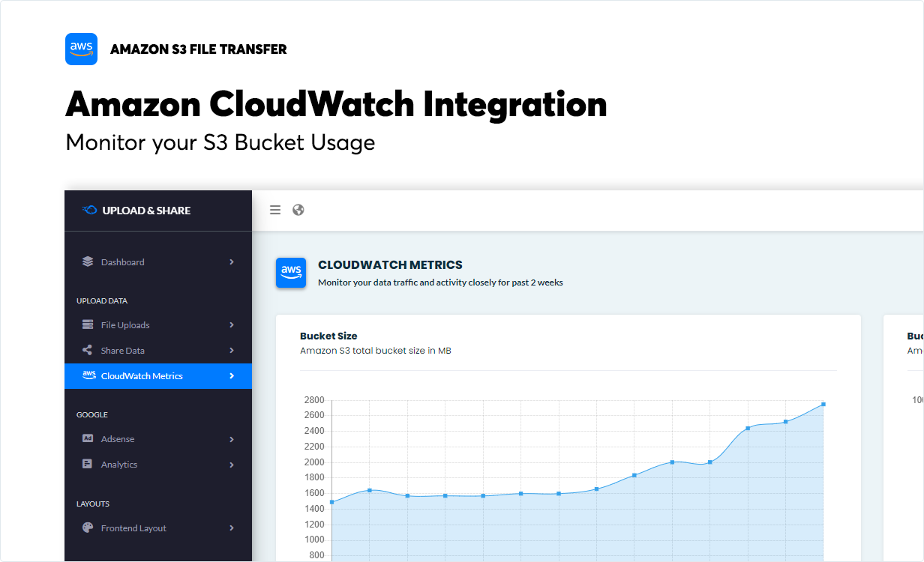
Task: Open the Adsense sidebar entry
Action: pos(158,439)
